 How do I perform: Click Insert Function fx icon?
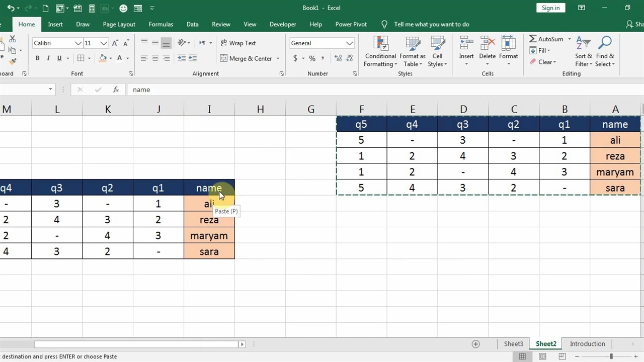click(116, 89)
